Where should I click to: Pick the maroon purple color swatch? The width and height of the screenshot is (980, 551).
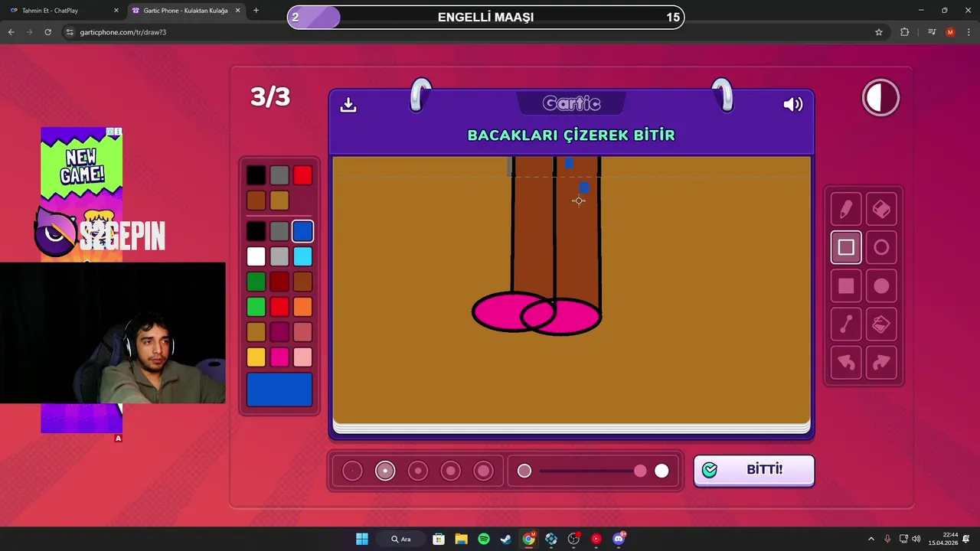(279, 332)
